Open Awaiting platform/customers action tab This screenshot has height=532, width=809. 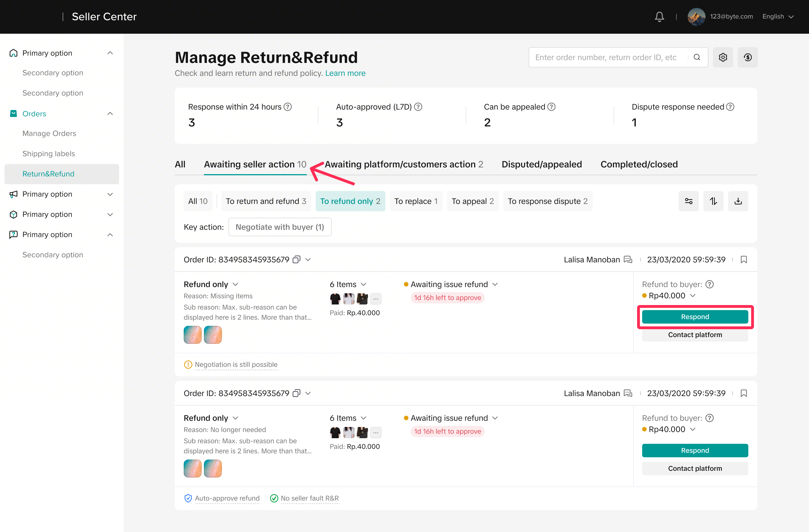(404, 165)
